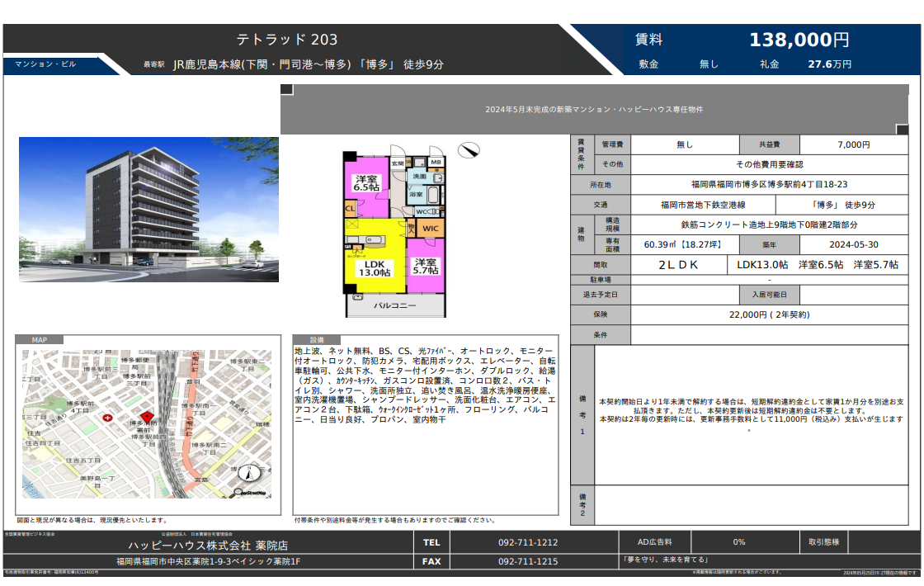Viewport: 924px width, 586px height.
Task: Click the "WIC" closet in floor plan
Action: click(431, 228)
